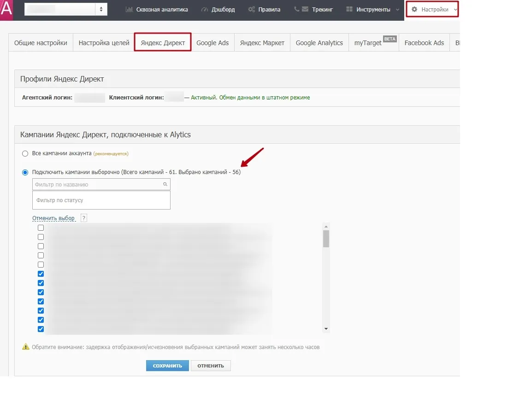Click the campaign list scroll-down arrow

coord(326,329)
